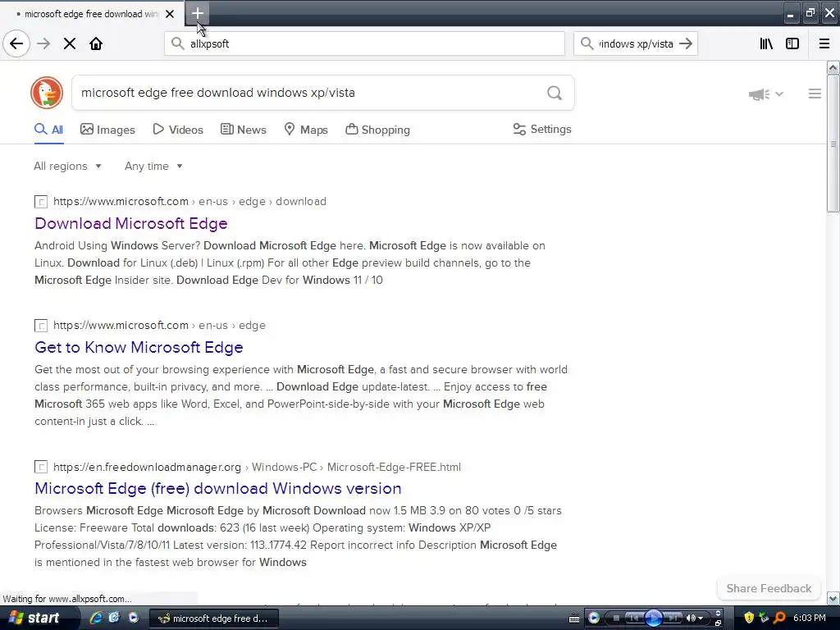The width and height of the screenshot is (840, 630).
Task: Click stop in the media player toolbar
Action: (616, 619)
